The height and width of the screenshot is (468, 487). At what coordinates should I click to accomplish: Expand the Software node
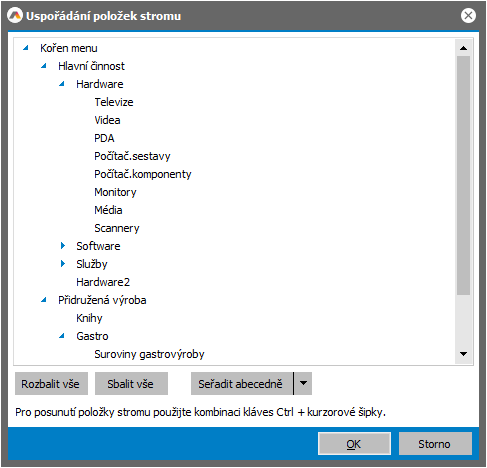[x=63, y=246]
